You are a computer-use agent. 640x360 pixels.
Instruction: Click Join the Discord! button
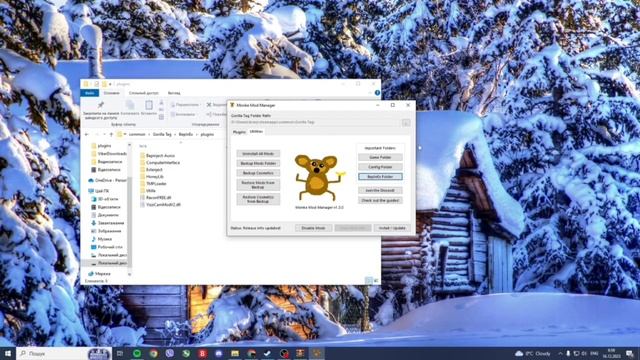click(380, 190)
